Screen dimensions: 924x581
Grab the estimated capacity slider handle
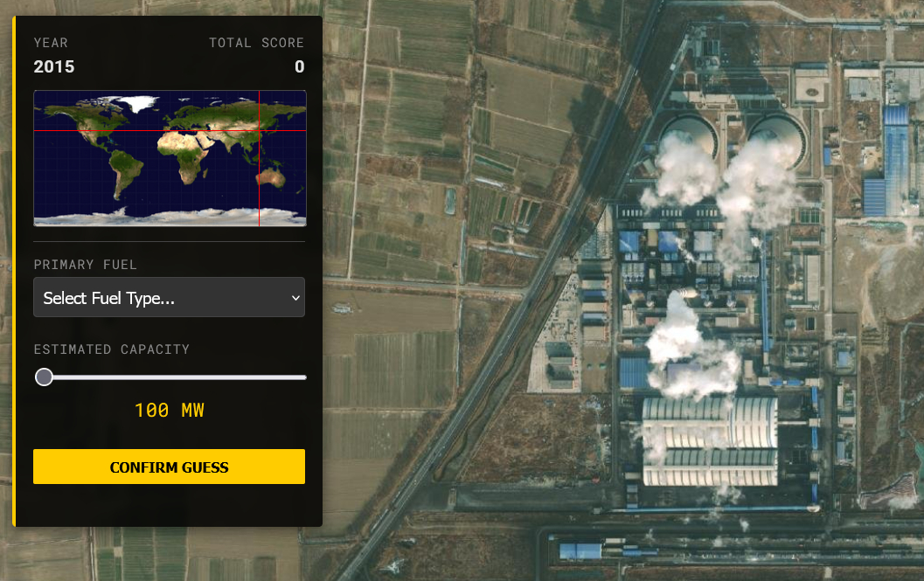tap(44, 377)
